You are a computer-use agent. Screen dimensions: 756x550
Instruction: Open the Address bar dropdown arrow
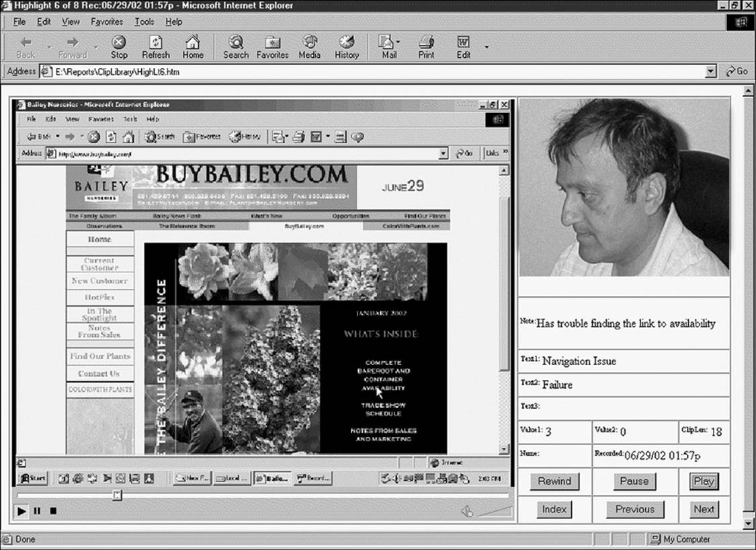click(710, 71)
